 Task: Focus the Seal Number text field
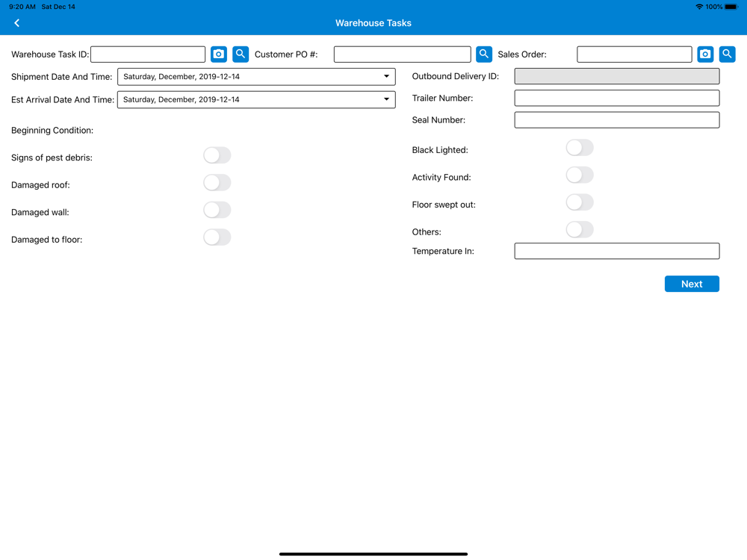point(616,120)
